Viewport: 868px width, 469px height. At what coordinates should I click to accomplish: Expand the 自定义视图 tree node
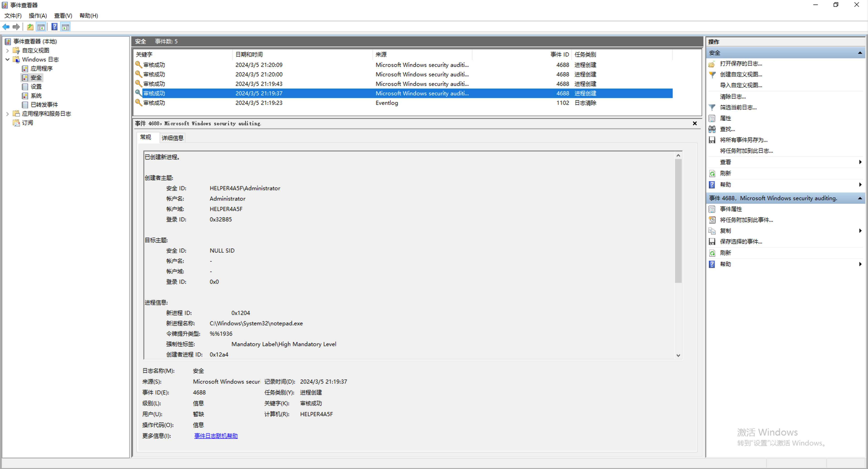7,51
